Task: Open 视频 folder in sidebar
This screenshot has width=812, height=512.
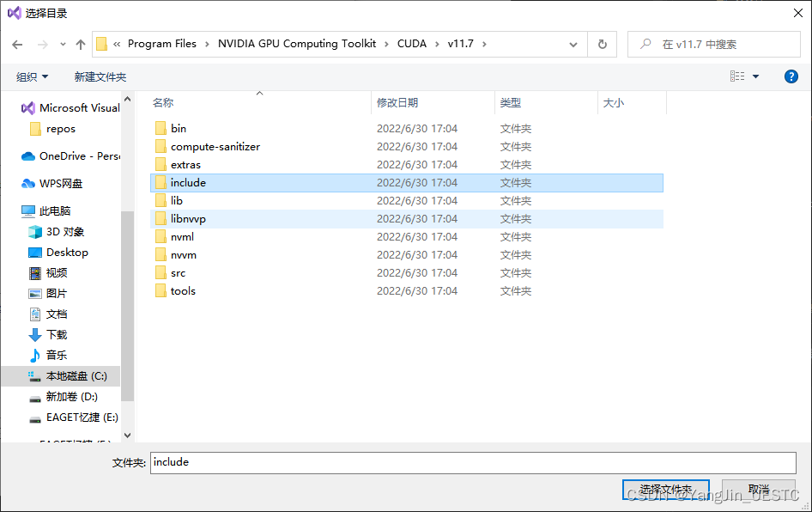Action: tap(48, 272)
